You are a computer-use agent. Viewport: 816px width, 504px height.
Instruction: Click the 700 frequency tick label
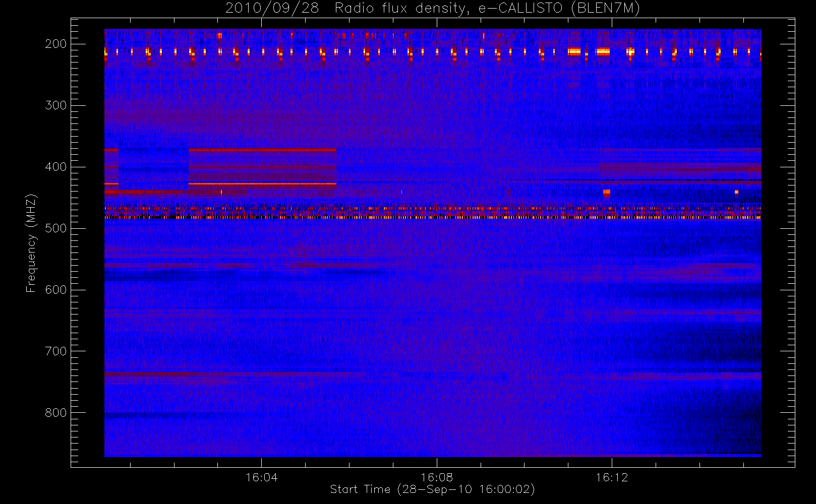(55, 351)
